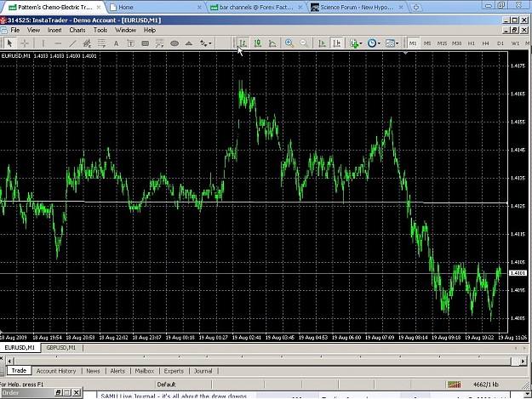Switch to W1 weekly timeframe

tap(515, 43)
